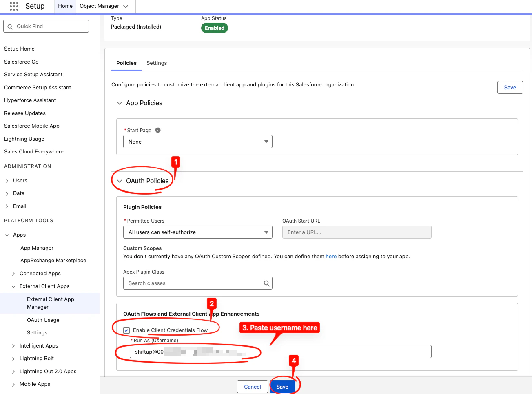Click the Apex Plugin Class search field
Image resolution: width=532 pixels, height=394 pixels.
point(198,283)
